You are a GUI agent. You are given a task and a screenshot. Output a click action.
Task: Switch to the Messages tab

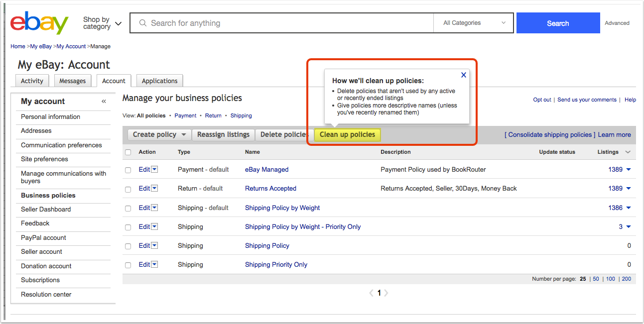[73, 81]
